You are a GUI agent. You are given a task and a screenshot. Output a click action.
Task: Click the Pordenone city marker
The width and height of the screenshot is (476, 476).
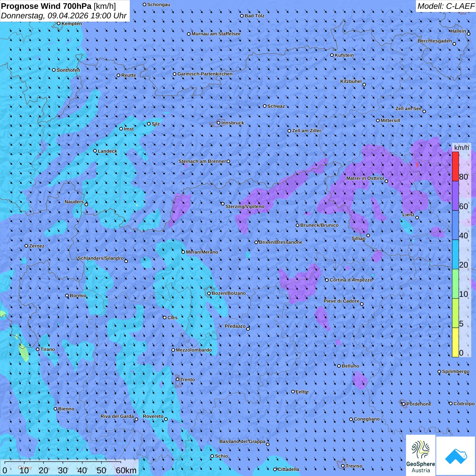point(404,404)
